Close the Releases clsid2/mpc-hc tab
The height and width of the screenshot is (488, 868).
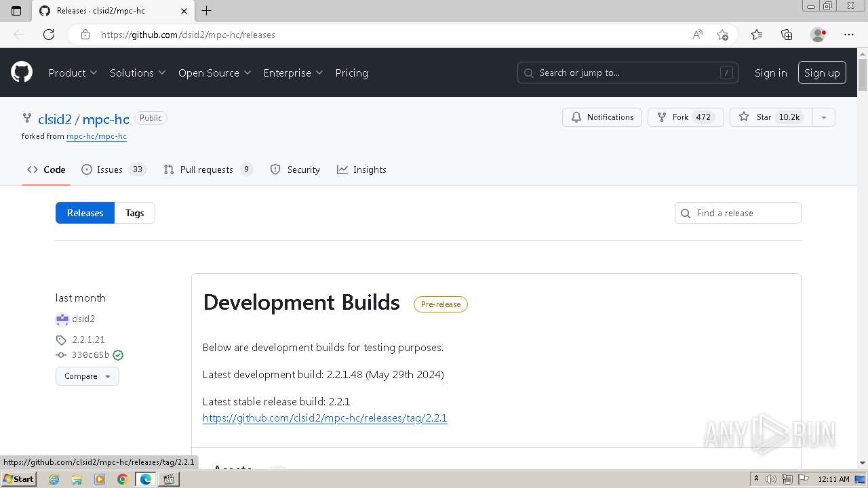184,11
